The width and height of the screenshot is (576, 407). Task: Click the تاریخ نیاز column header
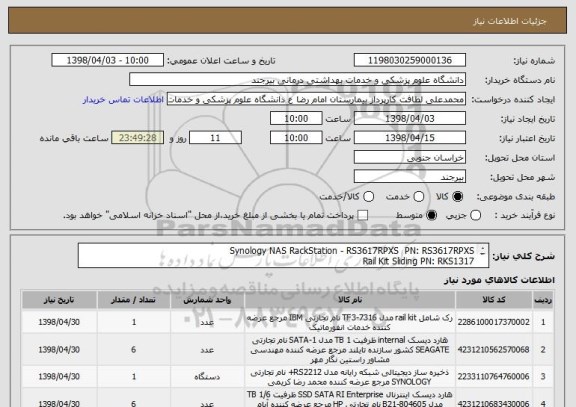point(59,300)
